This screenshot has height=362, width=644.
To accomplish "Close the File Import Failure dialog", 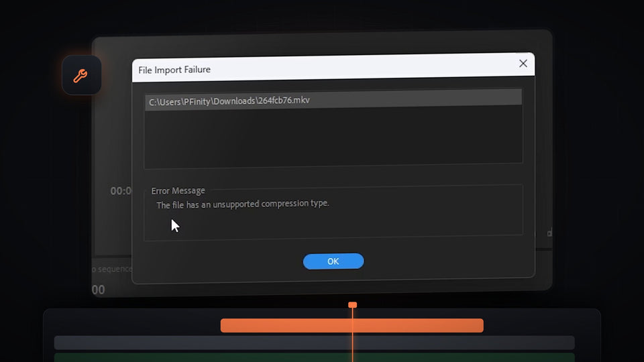I will tap(523, 64).
